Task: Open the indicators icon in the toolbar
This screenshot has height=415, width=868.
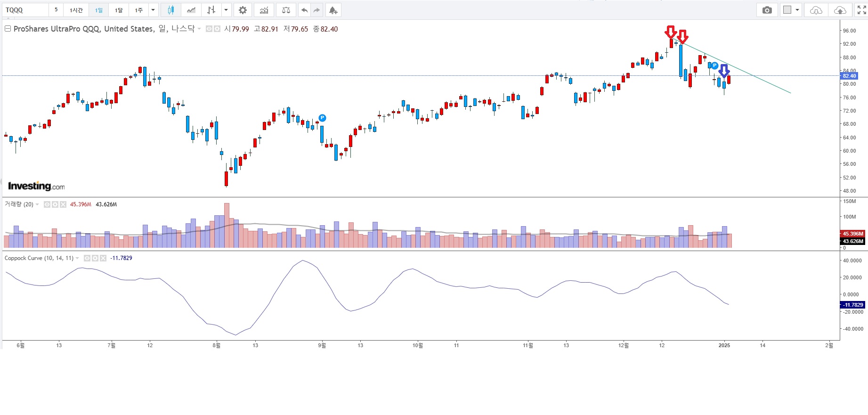Action: 264,10
